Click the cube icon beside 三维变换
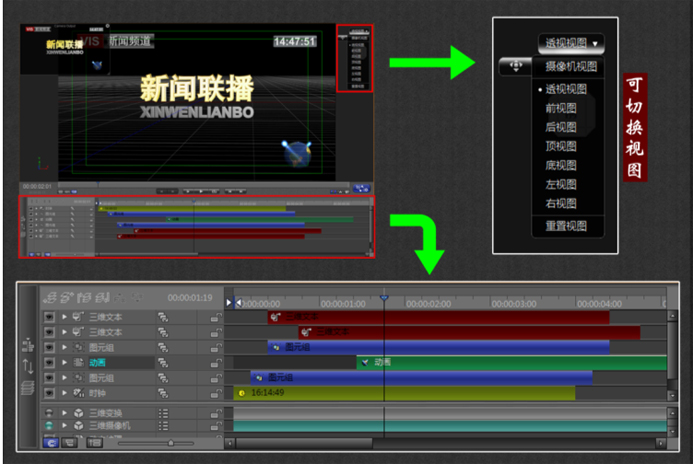693x464 pixels. pos(79,413)
